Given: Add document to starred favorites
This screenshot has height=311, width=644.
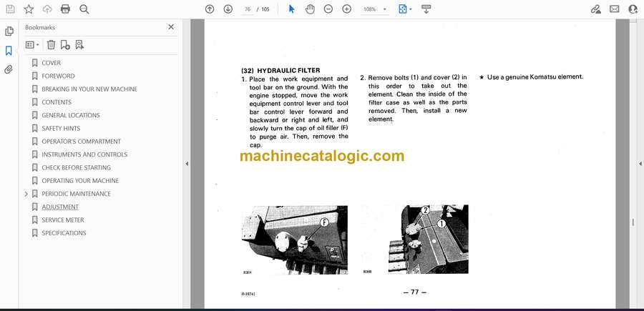Looking at the screenshot, I should tap(29, 9).
